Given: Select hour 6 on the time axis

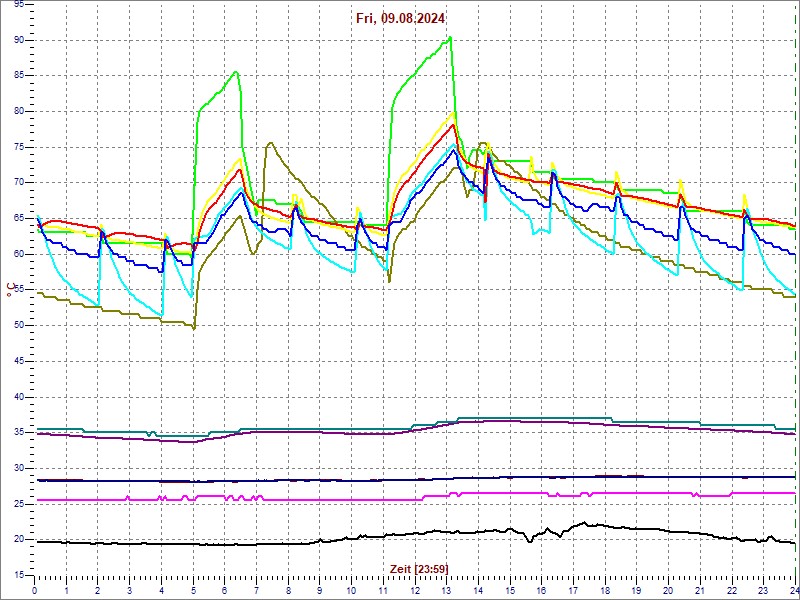Looking at the screenshot, I should click(x=225, y=590).
